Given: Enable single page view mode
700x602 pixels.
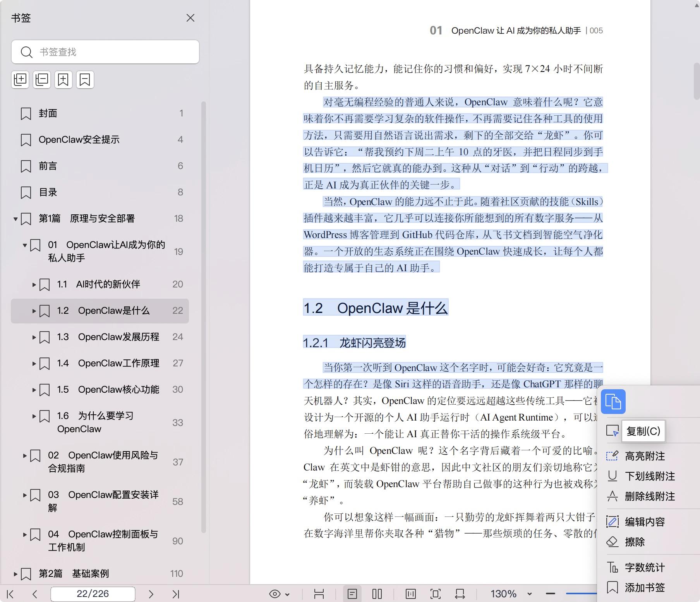Looking at the screenshot, I should [352, 594].
